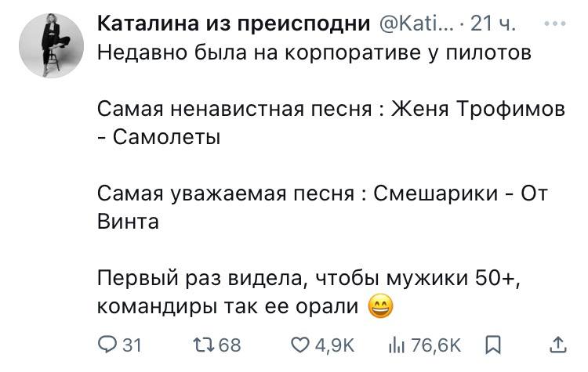
Task: Click the name Каталина из преисподни
Action: click(232, 25)
